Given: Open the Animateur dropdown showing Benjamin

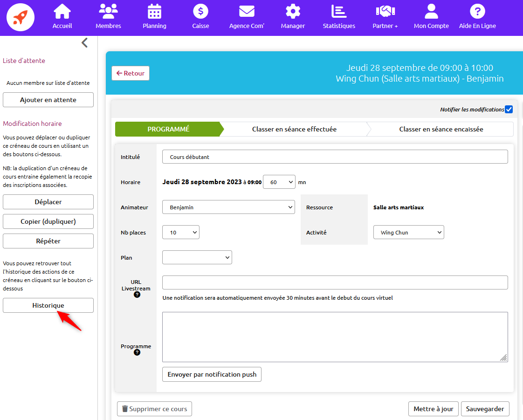Looking at the screenshot, I should point(228,207).
